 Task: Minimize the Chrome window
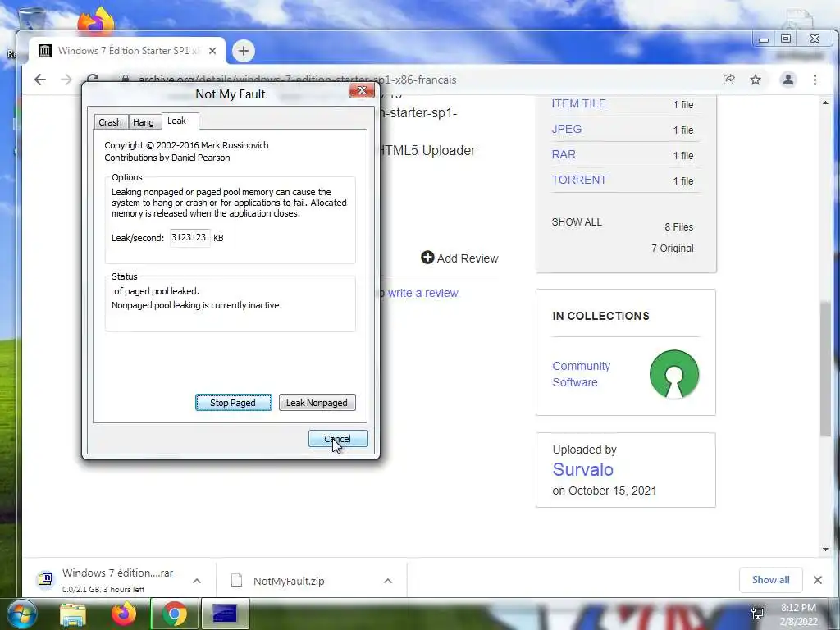pyautogui.click(x=764, y=39)
